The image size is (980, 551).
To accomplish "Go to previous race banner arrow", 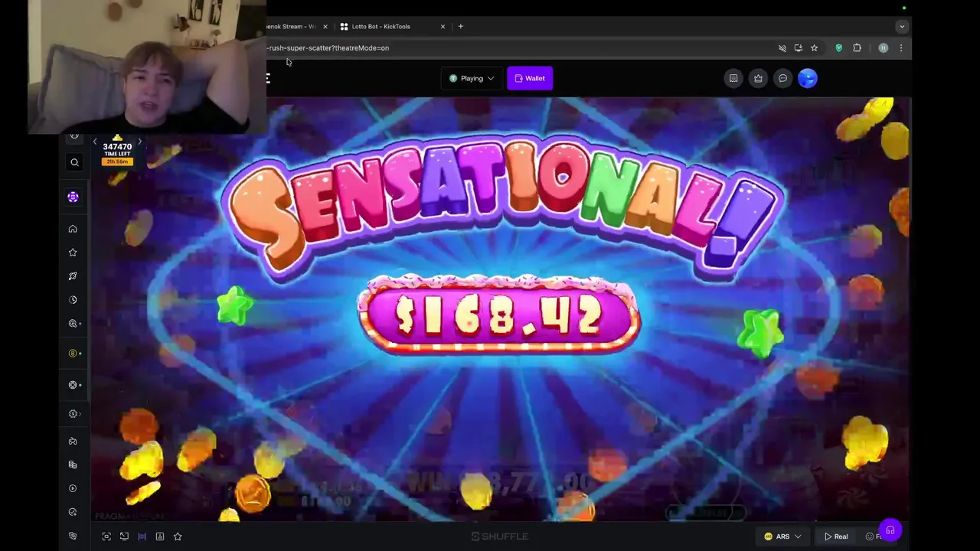I will 95,142.
